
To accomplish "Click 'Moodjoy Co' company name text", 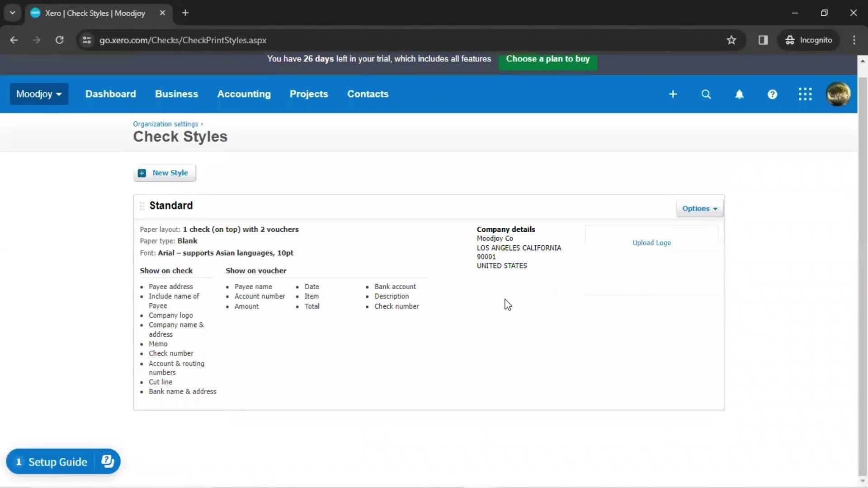I will [495, 239].
